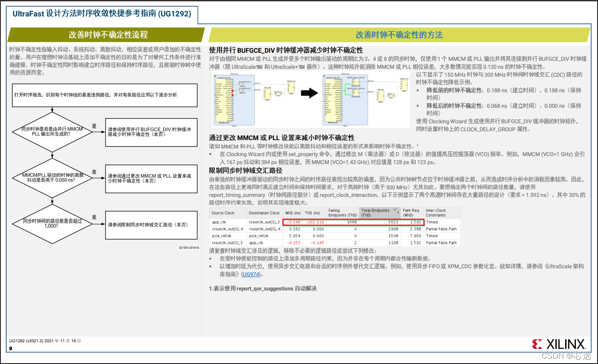
Task: Click the 请参阅通过更改 MMCM 或 PLL 设置 action box
Action: (151, 178)
